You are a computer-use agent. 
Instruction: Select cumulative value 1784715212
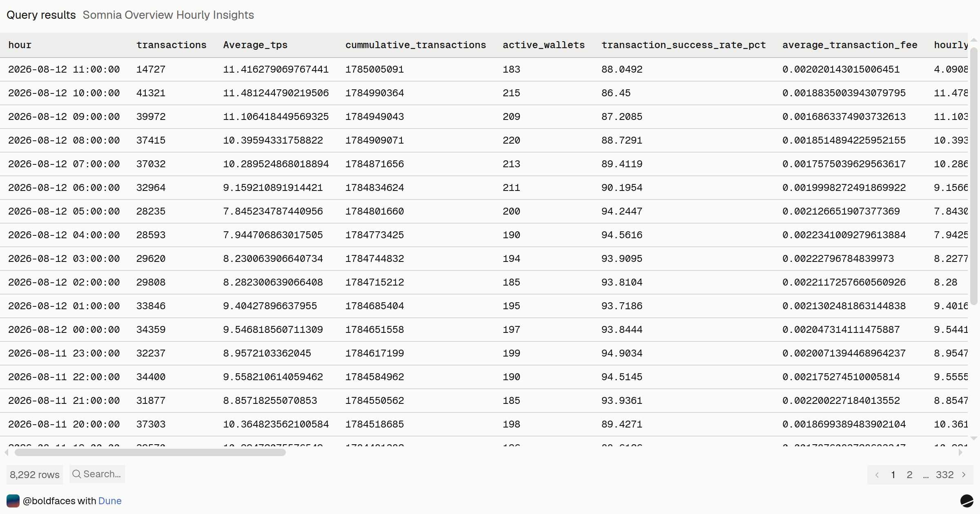374,282
